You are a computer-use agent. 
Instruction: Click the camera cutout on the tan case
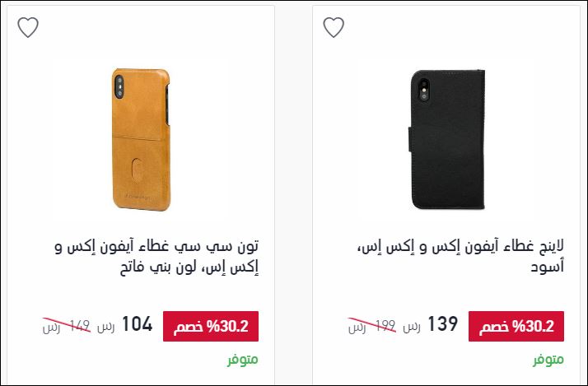[x=119, y=86]
